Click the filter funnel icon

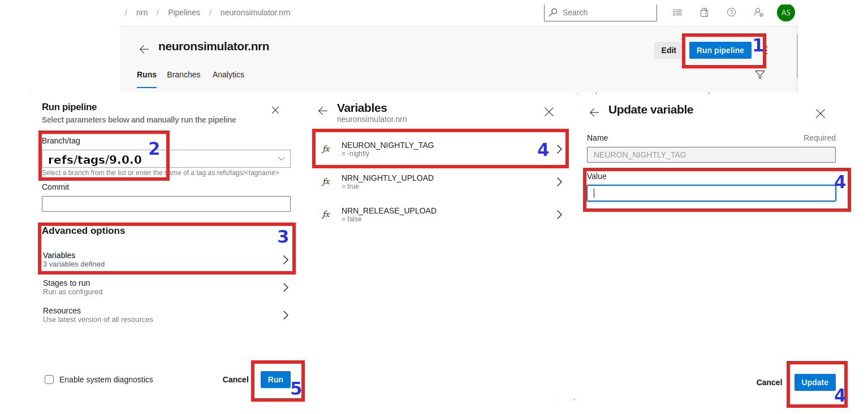pyautogui.click(x=760, y=75)
